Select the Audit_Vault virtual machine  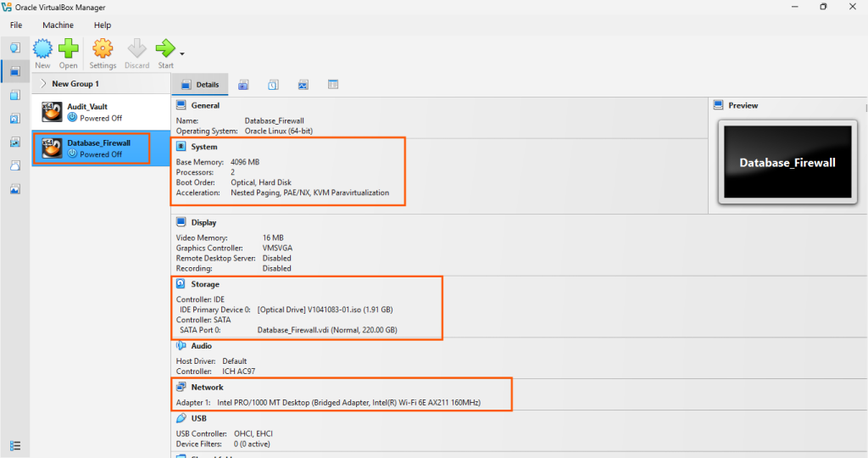pos(101,112)
